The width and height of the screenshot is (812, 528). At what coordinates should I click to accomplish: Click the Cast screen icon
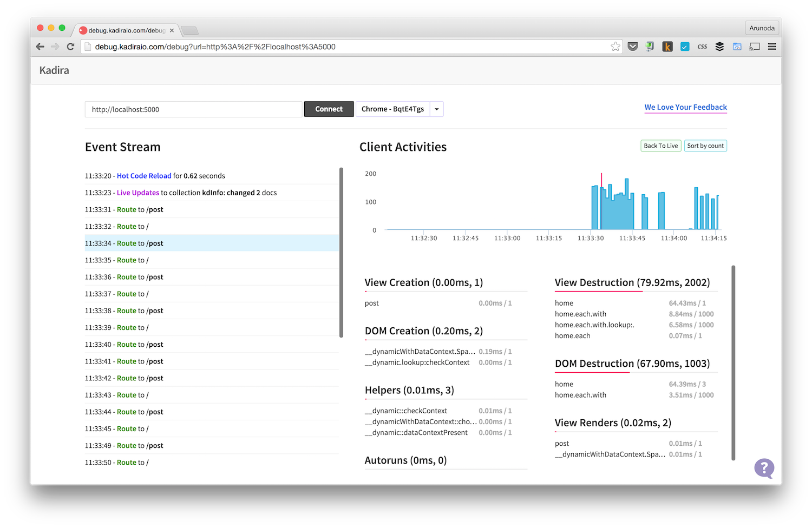(x=755, y=47)
